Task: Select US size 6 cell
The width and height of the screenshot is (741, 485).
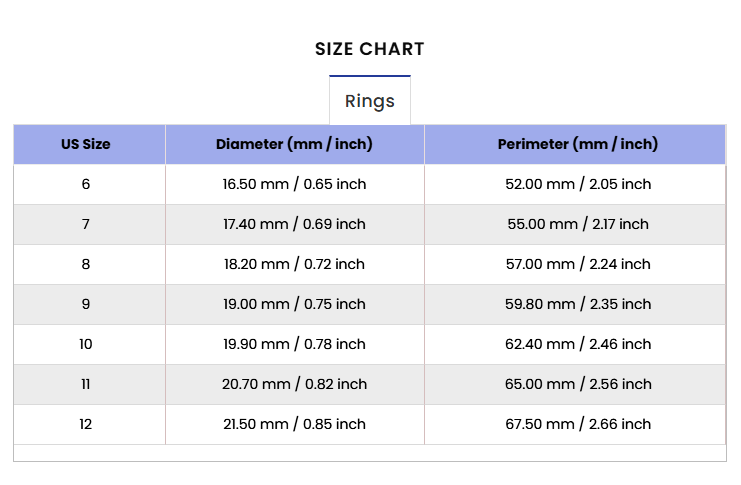Action: click(86, 184)
